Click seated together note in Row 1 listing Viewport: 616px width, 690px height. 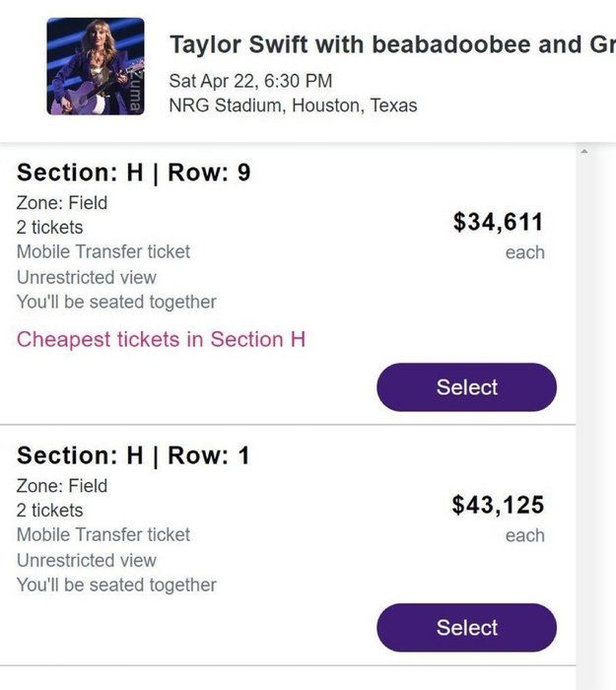(x=116, y=585)
